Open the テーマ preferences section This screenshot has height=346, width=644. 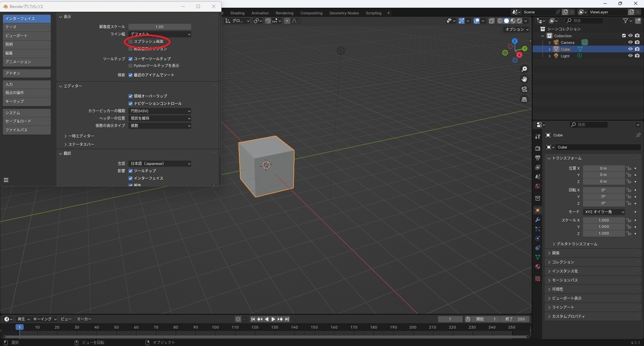pos(26,27)
